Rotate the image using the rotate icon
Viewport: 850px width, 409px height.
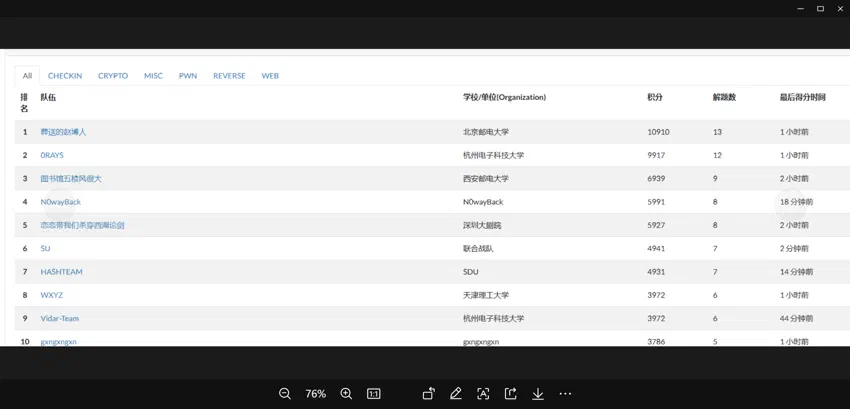[x=429, y=394]
